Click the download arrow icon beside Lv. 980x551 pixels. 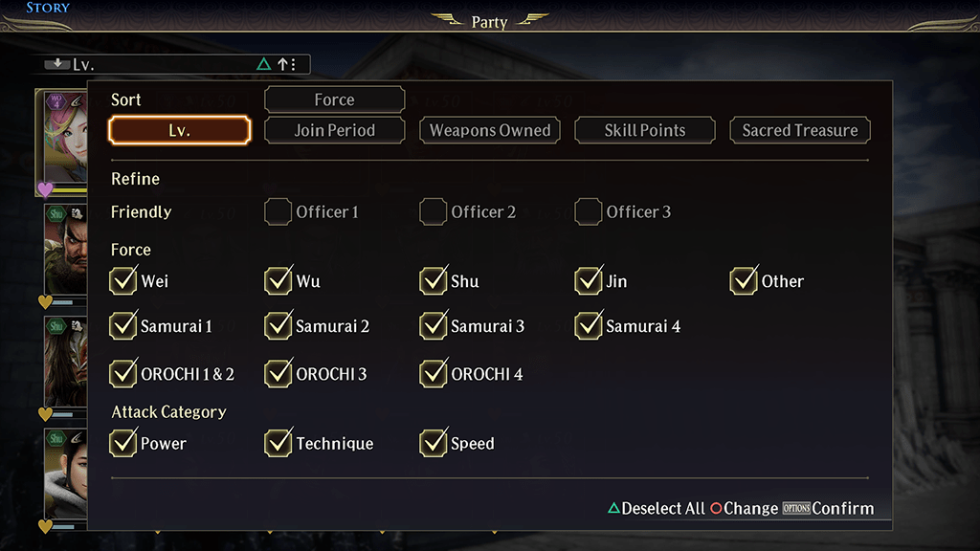coord(56,64)
